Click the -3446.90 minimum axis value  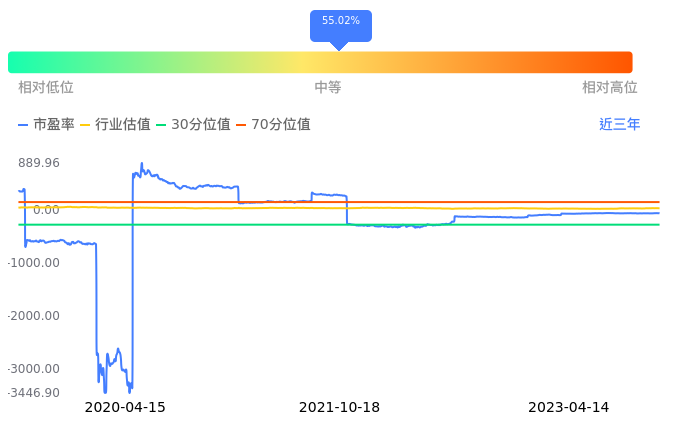(33, 393)
